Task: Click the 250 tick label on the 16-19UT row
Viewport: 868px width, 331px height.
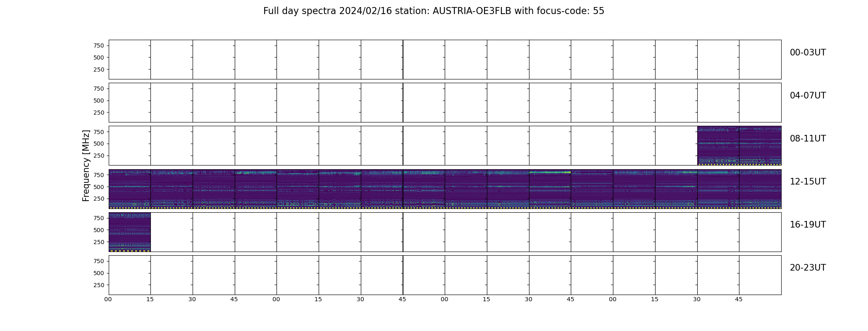Action: coord(99,242)
